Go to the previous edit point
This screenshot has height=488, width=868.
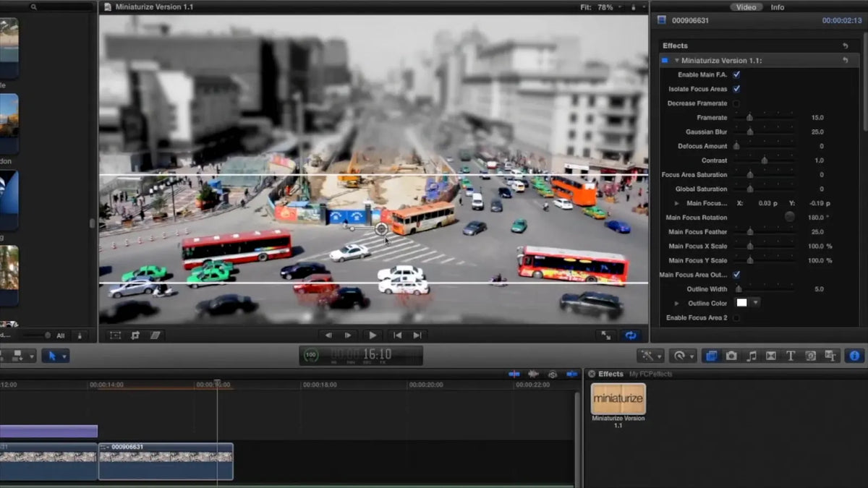pos(397,335)
